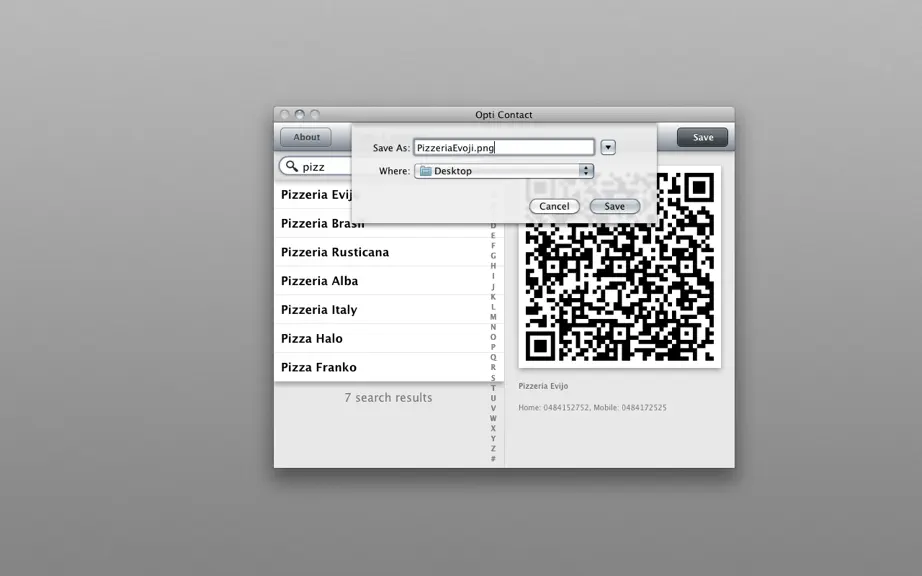
Task: Open the Where location dropdown
Action: coord(504,171)
